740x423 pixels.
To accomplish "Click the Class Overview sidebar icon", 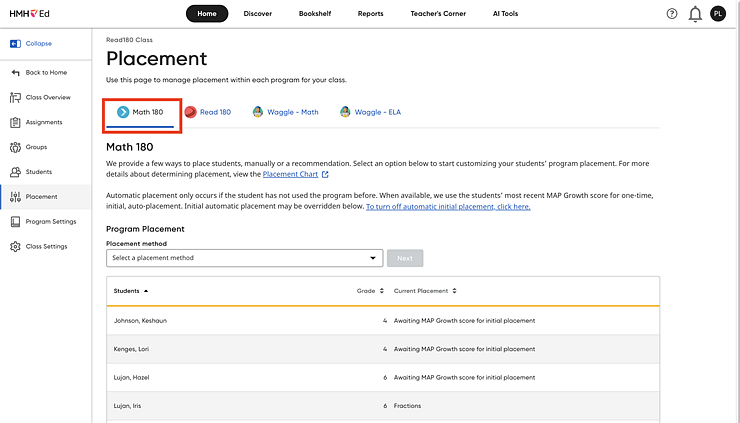I will pos(15,98).
